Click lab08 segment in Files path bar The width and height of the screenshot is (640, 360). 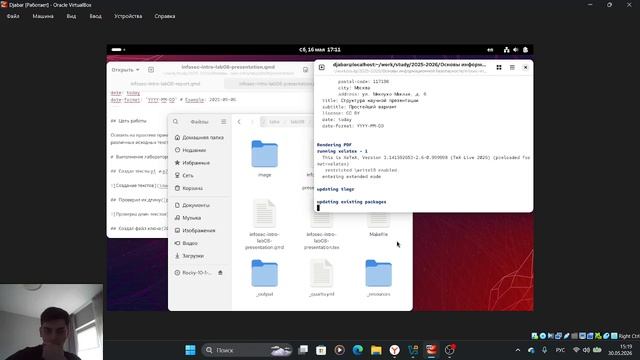click(x=297, y=122)
